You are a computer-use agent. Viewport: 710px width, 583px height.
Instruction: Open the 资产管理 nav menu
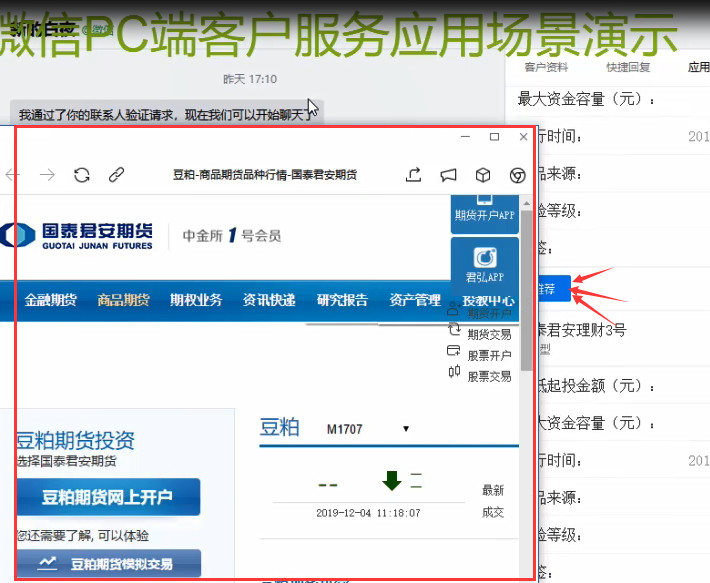click(415, 300)
